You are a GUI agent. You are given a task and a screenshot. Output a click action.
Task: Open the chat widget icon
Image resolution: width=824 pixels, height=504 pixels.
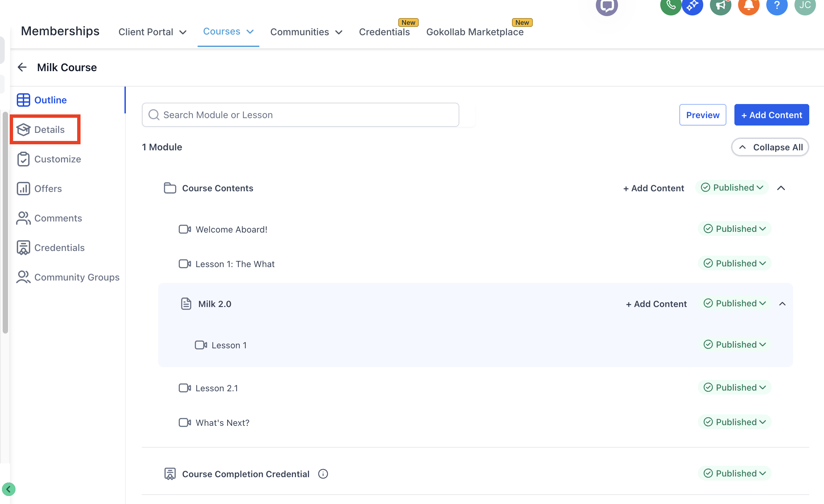(607, 6)
